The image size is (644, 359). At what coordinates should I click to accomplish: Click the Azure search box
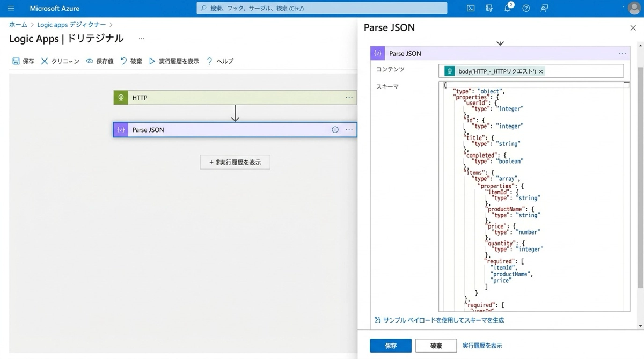[x=322, y=9]
